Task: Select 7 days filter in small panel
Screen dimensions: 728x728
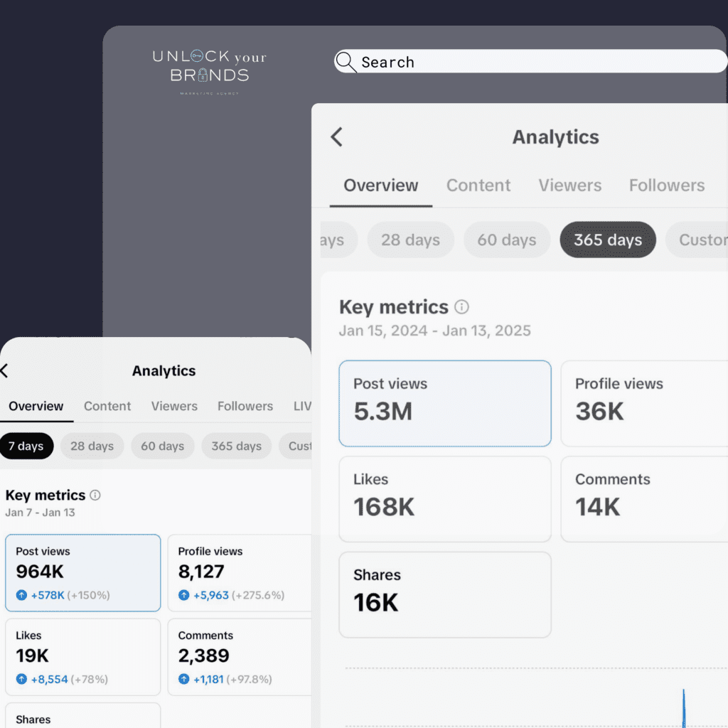Action: coord(26,446)
